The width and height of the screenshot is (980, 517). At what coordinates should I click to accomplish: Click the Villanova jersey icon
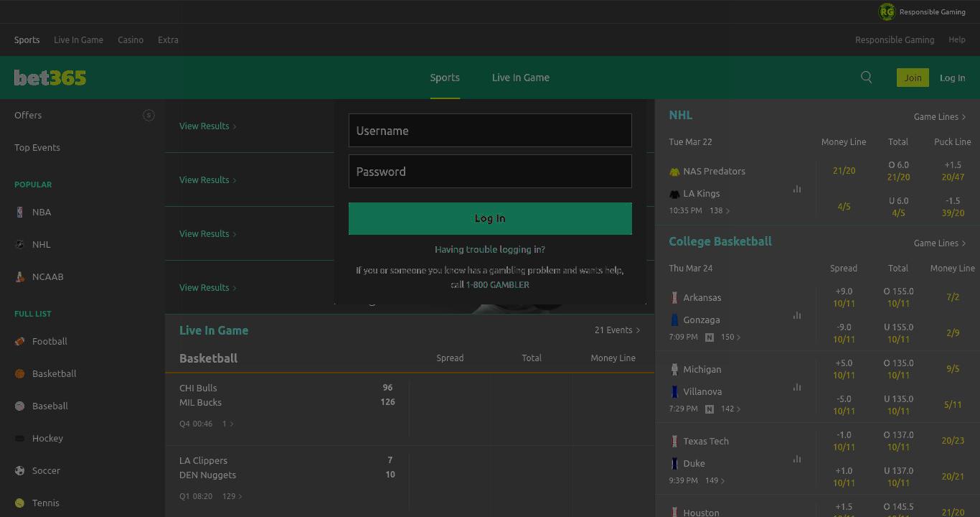click(x=674, y=391)
